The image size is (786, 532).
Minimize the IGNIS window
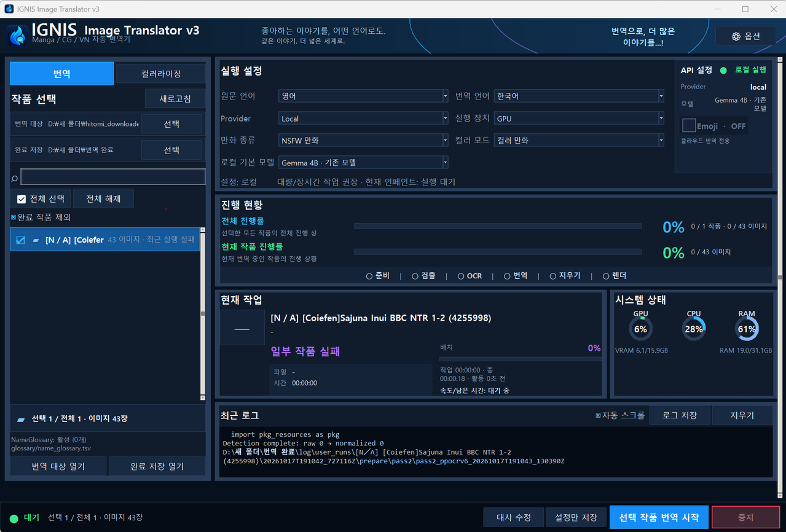tap(717, 9)
